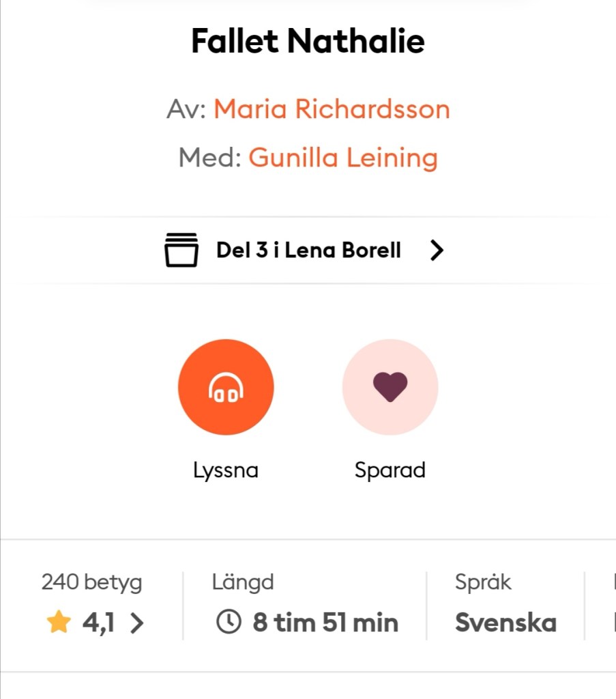Click the clock icon beside length
Screen dimensions: 616x699
tap(229, 622)
